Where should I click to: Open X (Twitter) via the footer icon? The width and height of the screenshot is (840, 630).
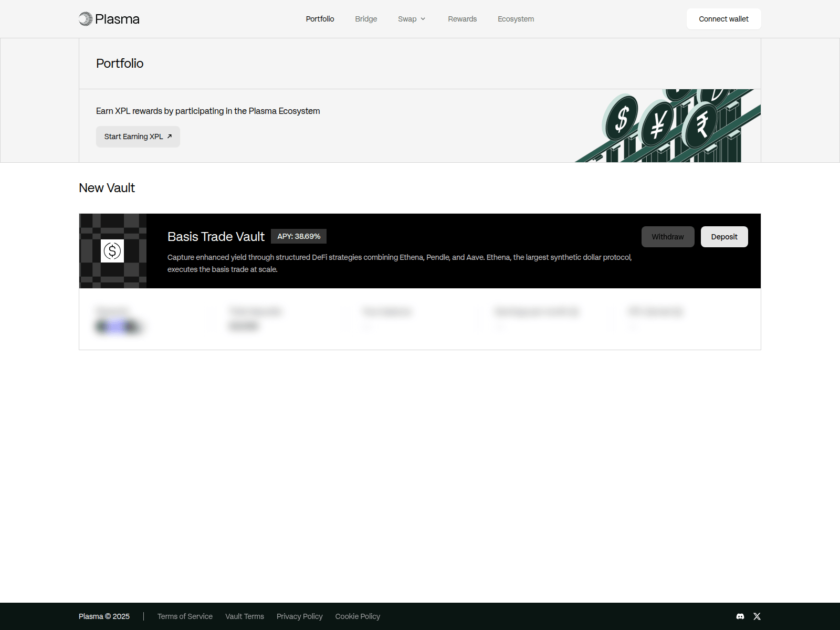pyautogui.click(x=757, y=616)
